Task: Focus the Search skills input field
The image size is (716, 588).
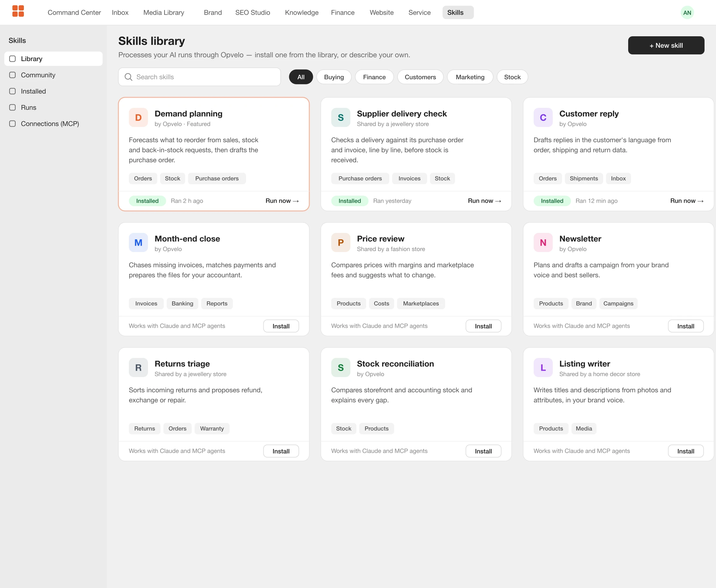Action: [200, 77]
